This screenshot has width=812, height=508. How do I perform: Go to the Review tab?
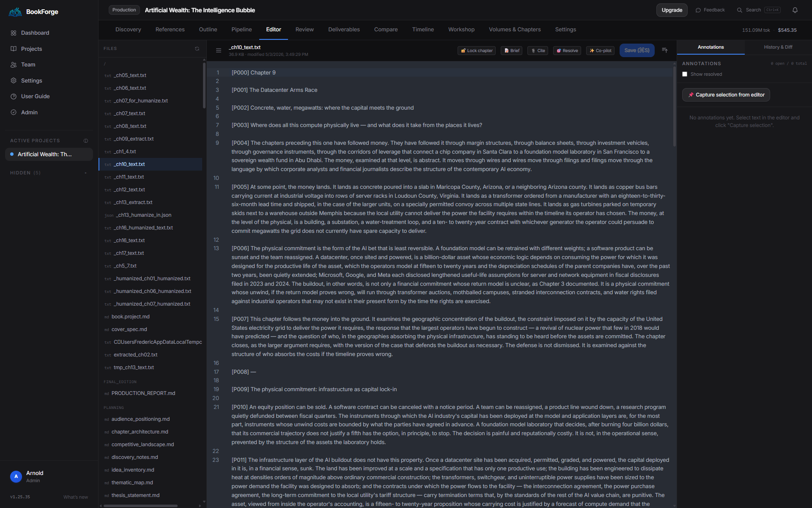click(304, 30)
